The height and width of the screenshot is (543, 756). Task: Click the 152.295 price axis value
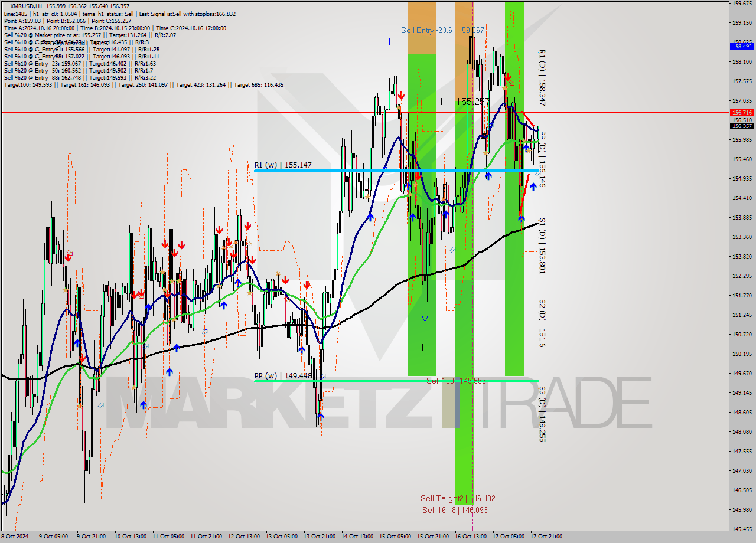click(742, 276)
